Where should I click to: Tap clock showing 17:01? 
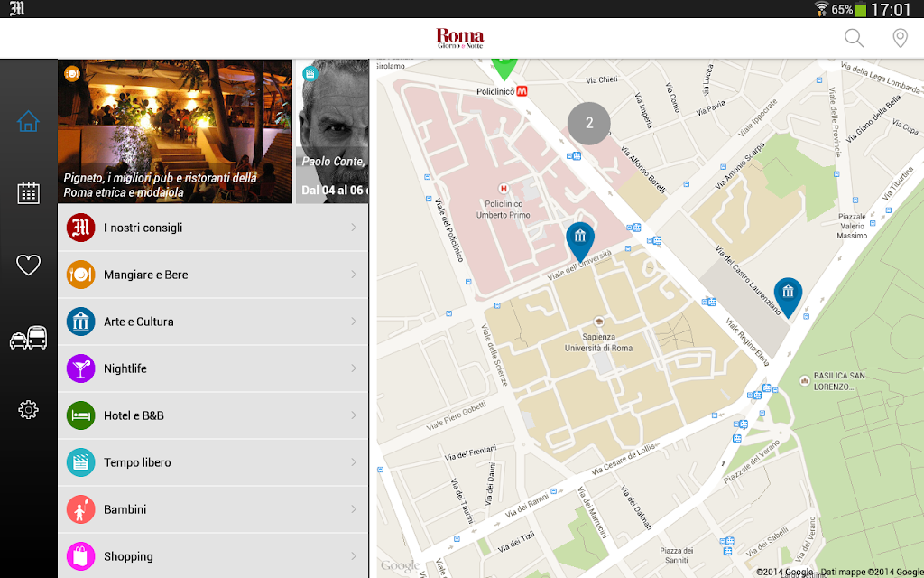[x=891, y=9]
